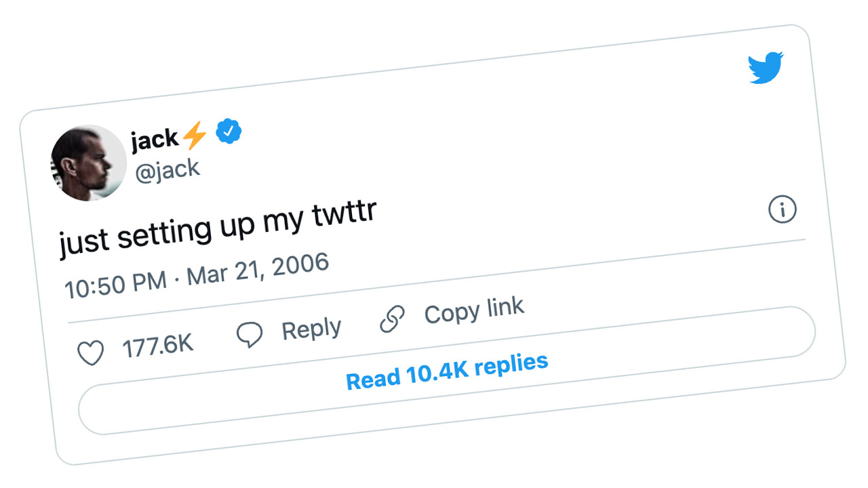This screenshot has height=488, width=868.
Task: Click the bold display name "jack"
Action: tap(155, 140)
